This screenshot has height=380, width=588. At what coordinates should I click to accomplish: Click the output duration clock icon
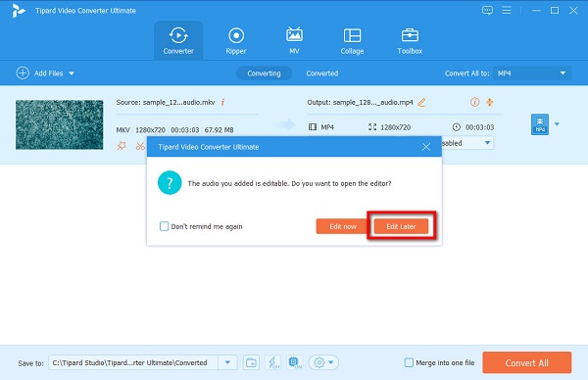click(x=456, y=127)
